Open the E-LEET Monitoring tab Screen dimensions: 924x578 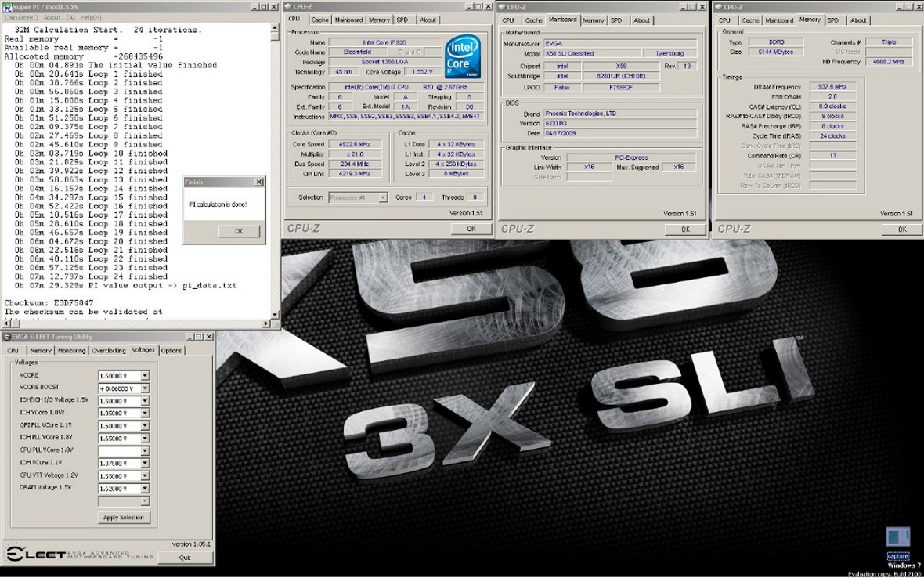(71, 351)
